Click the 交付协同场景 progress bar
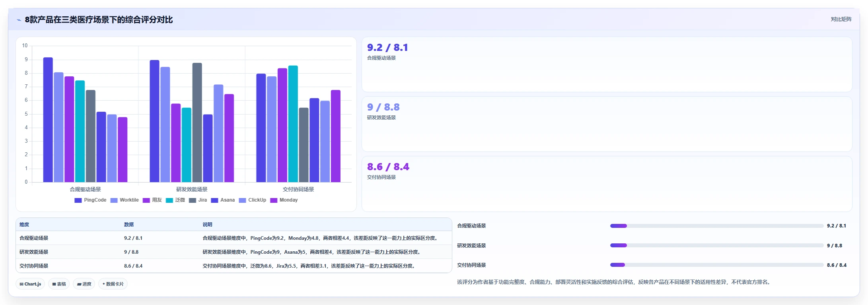This screenshot has width=868, height=305. 717,265
